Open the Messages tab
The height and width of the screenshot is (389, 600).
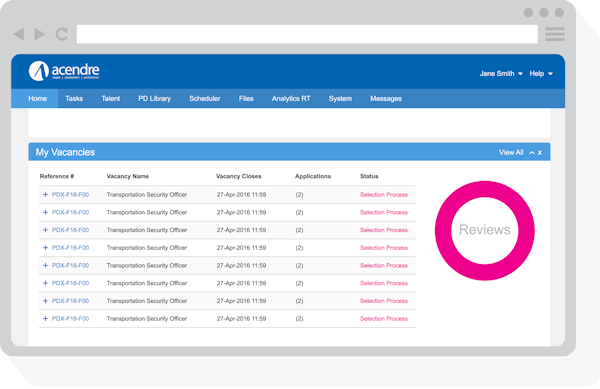point(386,99)
